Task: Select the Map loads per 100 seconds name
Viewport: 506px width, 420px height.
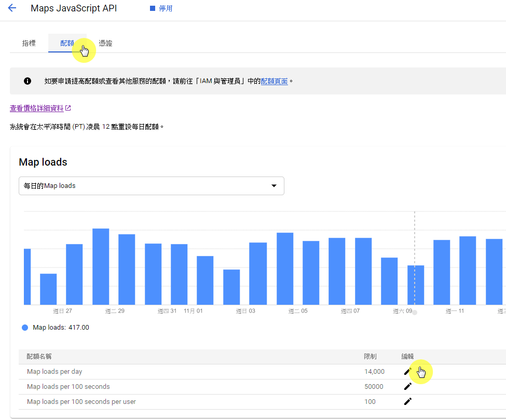Action: (69, 387)
